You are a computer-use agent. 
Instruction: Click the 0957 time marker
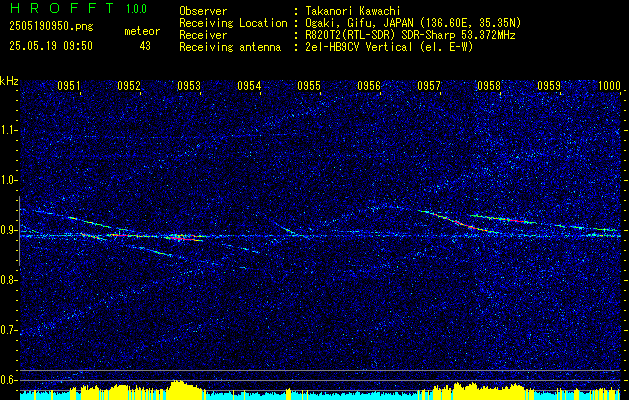429,86
